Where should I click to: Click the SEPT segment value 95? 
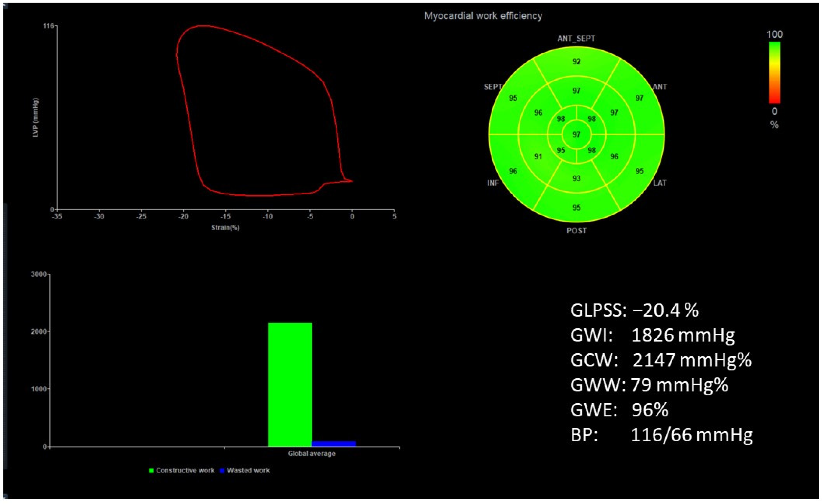tap(514, 98)
